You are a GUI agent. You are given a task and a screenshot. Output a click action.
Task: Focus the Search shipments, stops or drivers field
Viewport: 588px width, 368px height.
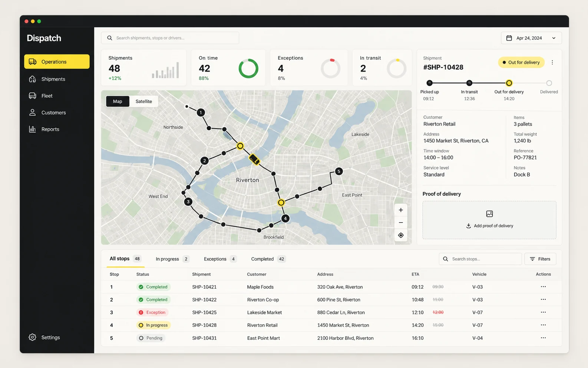point(170,38)
